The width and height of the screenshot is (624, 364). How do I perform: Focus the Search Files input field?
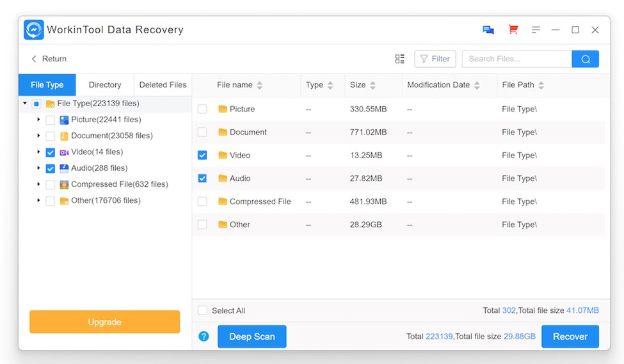click(516, 59)
